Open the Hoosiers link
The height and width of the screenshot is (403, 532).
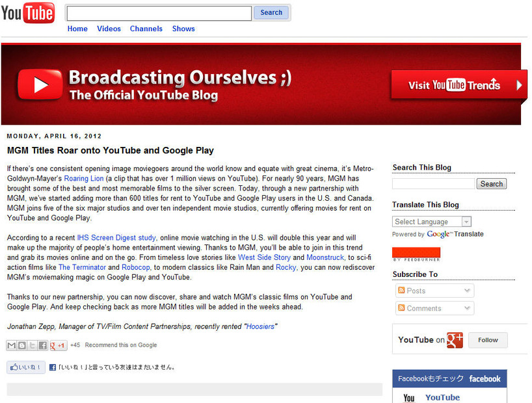tap(260, 326)
